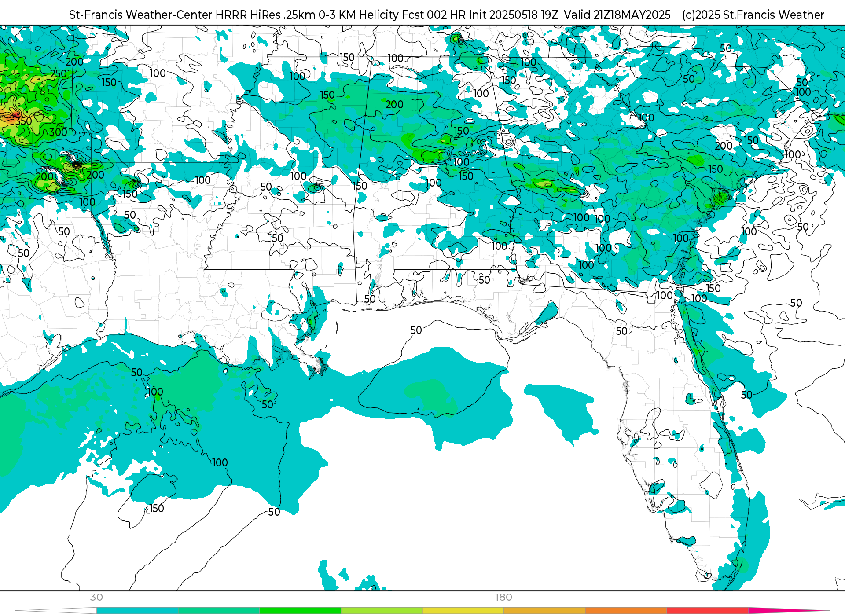This screenshot has width=845, height=616.
Task: Click the gray arrow end of color bar
Action: 56,611
